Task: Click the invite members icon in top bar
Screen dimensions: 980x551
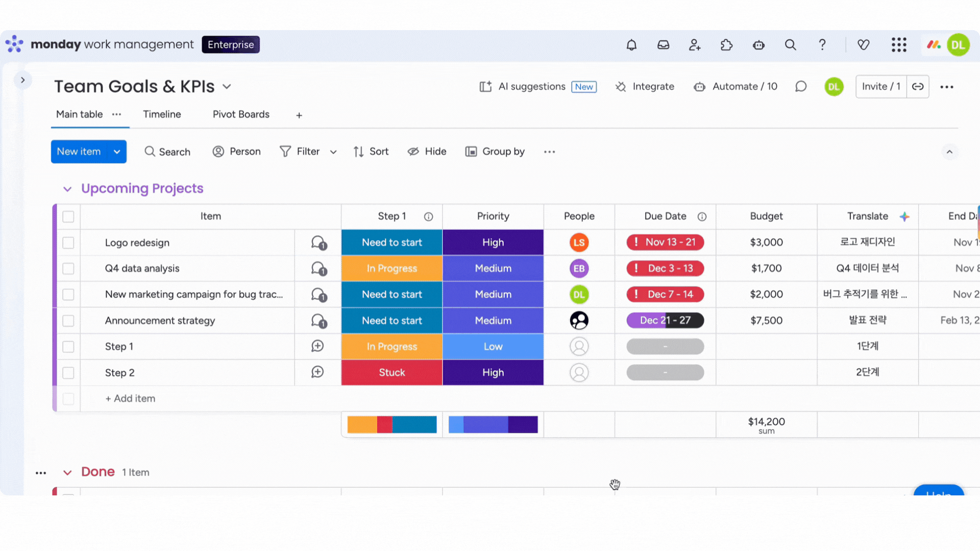Action: coord(695,45)
